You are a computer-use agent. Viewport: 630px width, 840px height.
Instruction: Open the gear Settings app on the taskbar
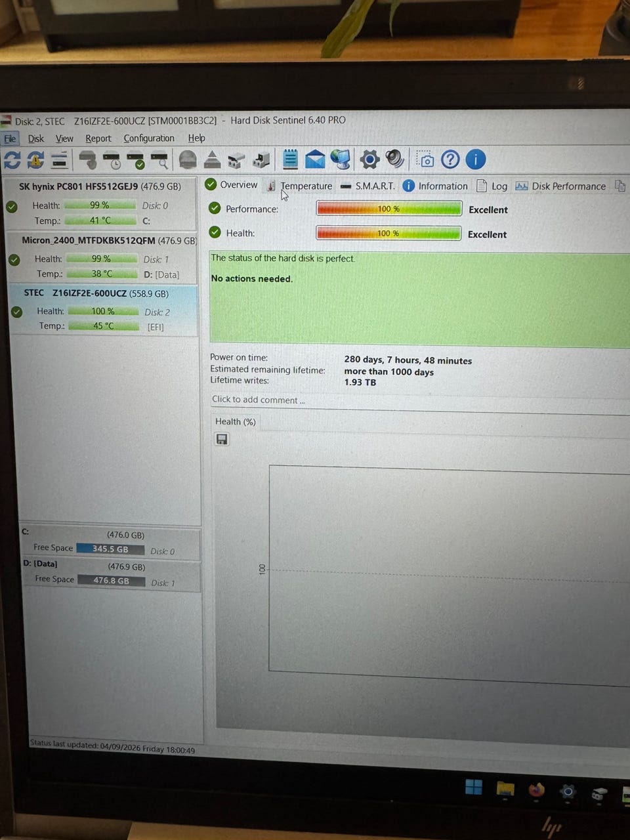(568, 792)
